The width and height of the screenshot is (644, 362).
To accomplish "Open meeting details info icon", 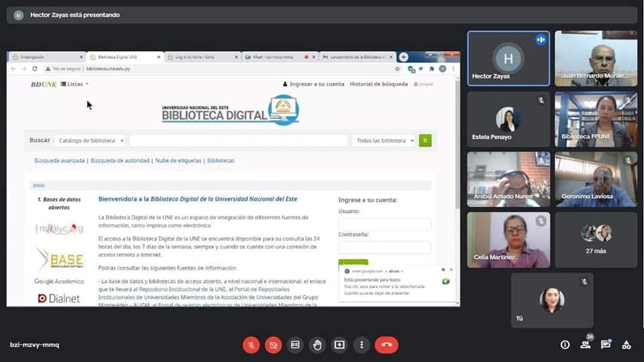I will click(565, 345).
